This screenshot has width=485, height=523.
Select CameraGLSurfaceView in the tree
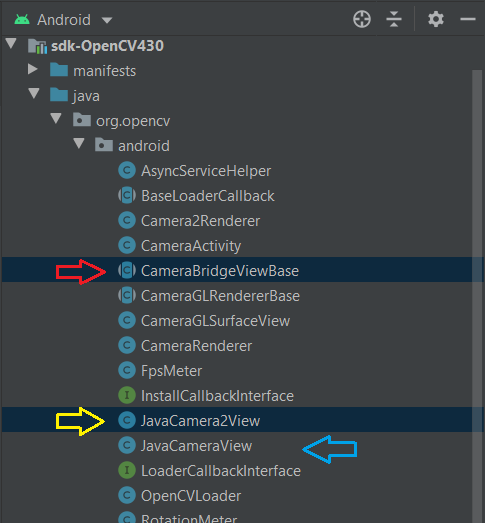coord(215,321)
